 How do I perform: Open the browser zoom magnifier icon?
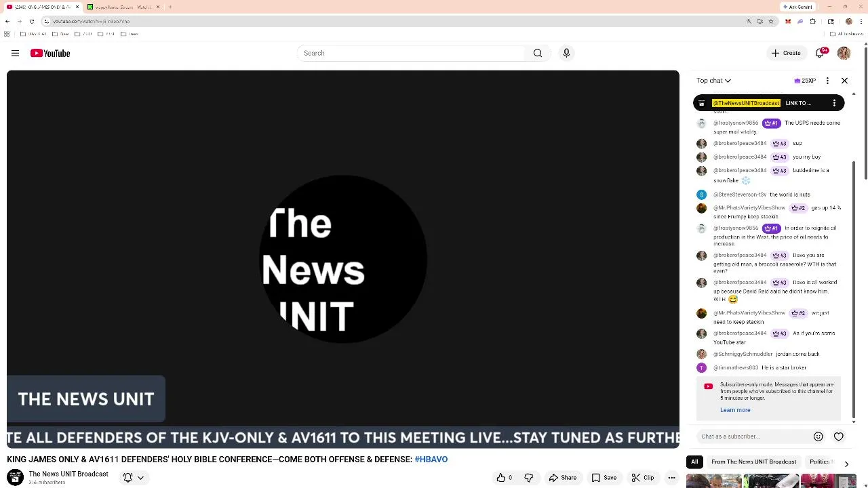pos(749,21)
